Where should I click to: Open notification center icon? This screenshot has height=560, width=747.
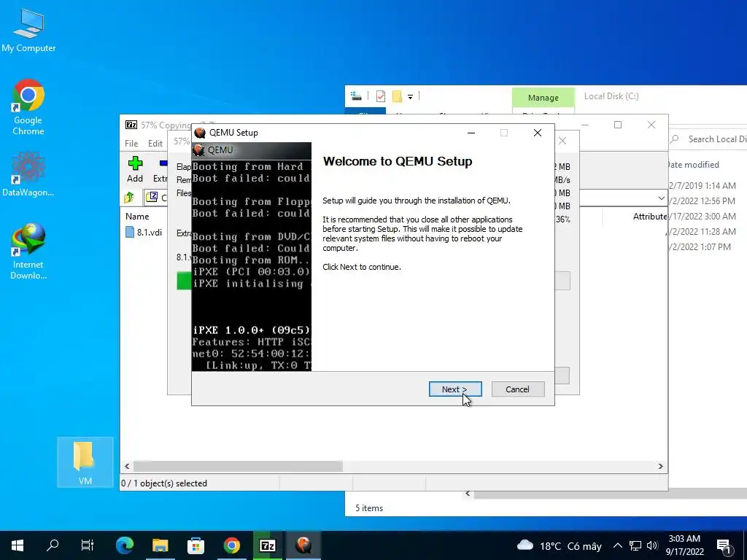coord(724,545)
